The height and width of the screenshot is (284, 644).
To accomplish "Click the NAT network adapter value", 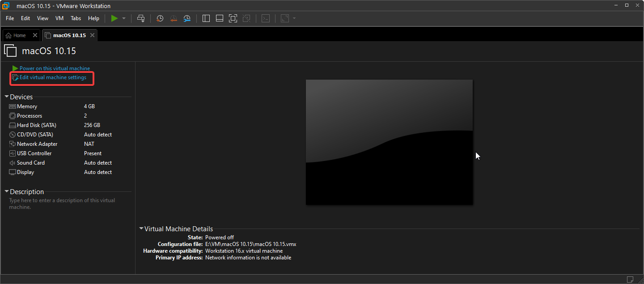I will pos(89,144).
